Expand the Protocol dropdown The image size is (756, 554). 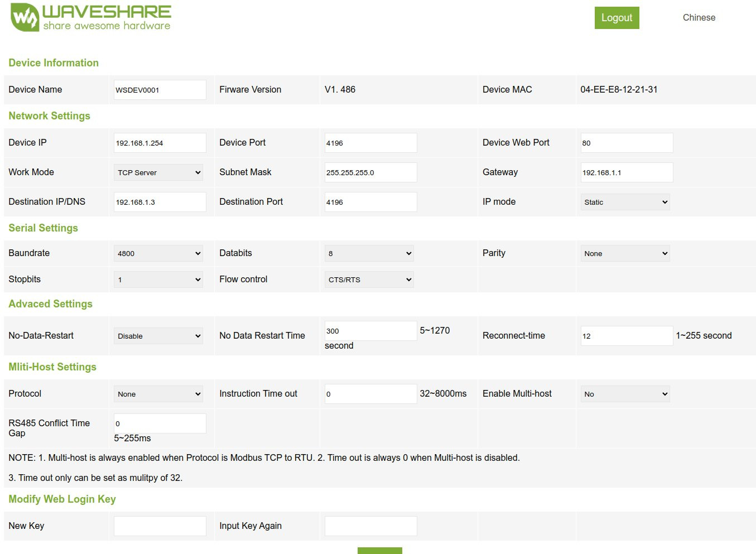click(x=158, y=394)
